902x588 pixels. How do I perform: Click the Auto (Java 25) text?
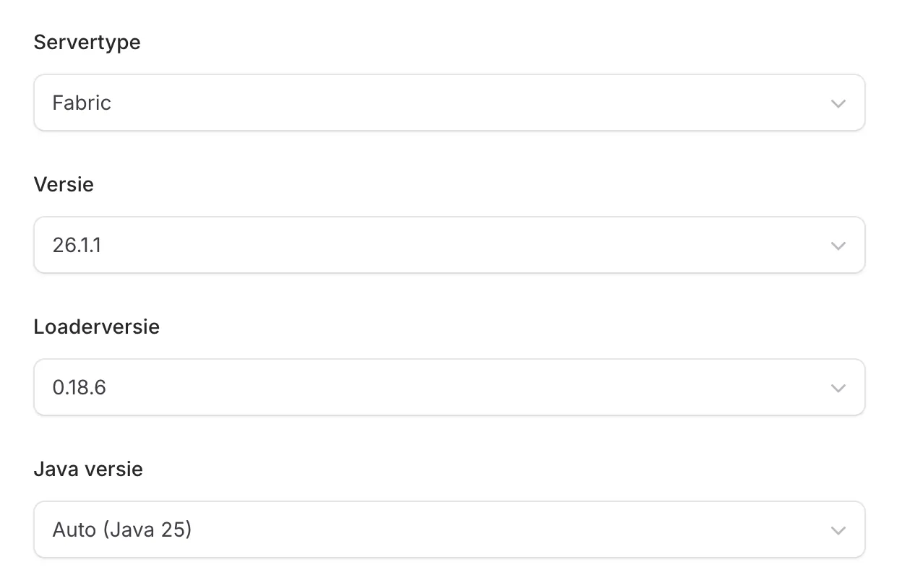(x=122, y=529)
